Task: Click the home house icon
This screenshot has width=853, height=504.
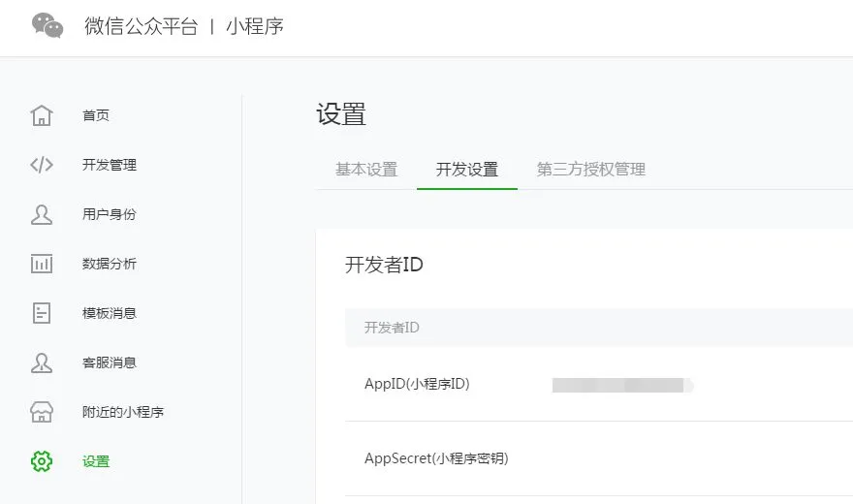Action: coord(42,115)
